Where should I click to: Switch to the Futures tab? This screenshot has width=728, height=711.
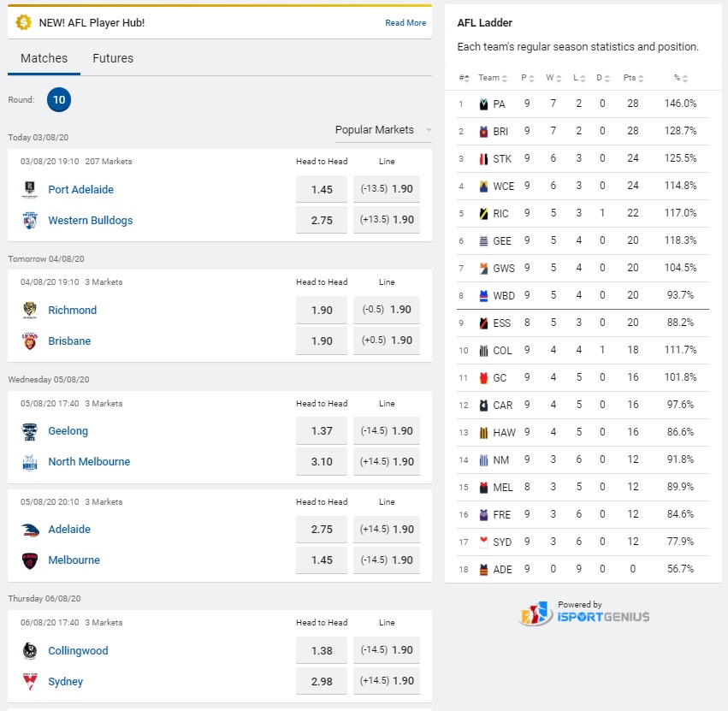113,58
